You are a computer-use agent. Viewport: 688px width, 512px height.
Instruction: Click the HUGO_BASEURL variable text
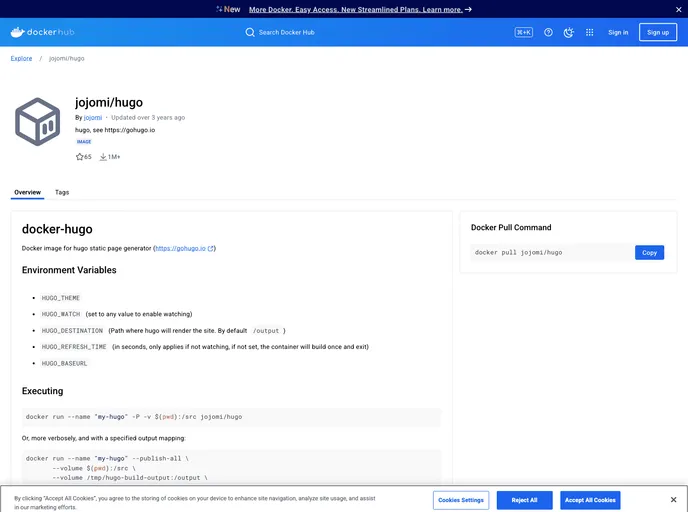[x=64, y=363]
